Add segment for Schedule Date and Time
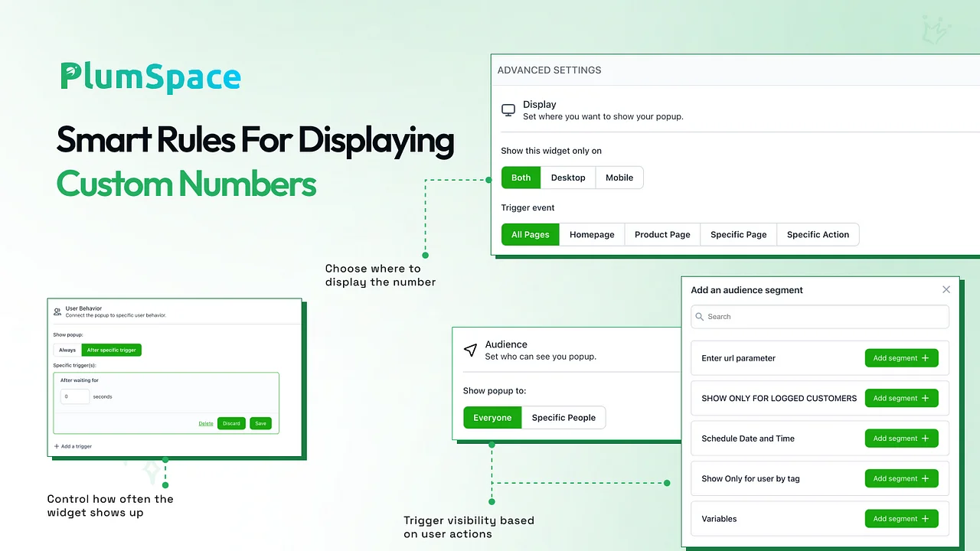The height and width of the screenshot is (551, 980). pos(901,439)
